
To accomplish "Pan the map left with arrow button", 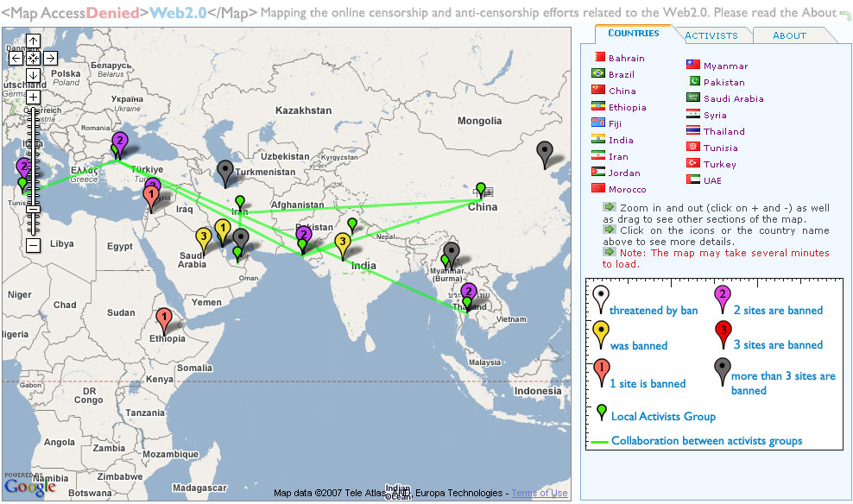I will point(16,58).
